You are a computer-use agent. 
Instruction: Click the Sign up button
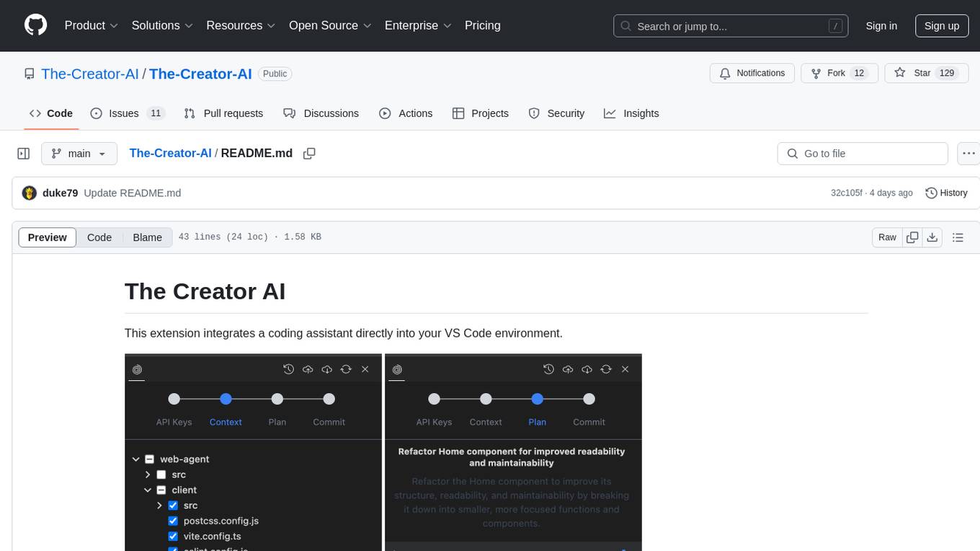point(942,26)
